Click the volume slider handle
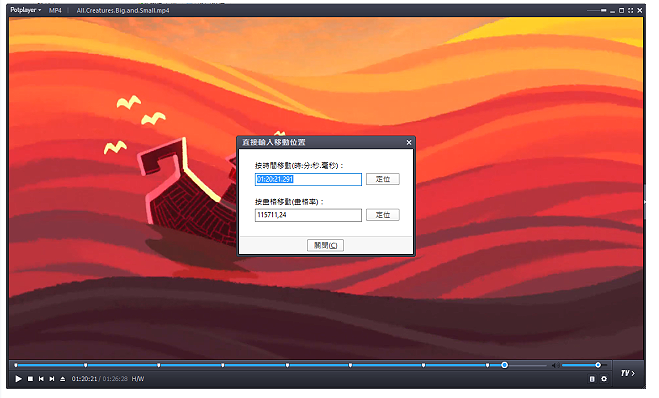This screenshot has width=659, height=398. point(598,365)
